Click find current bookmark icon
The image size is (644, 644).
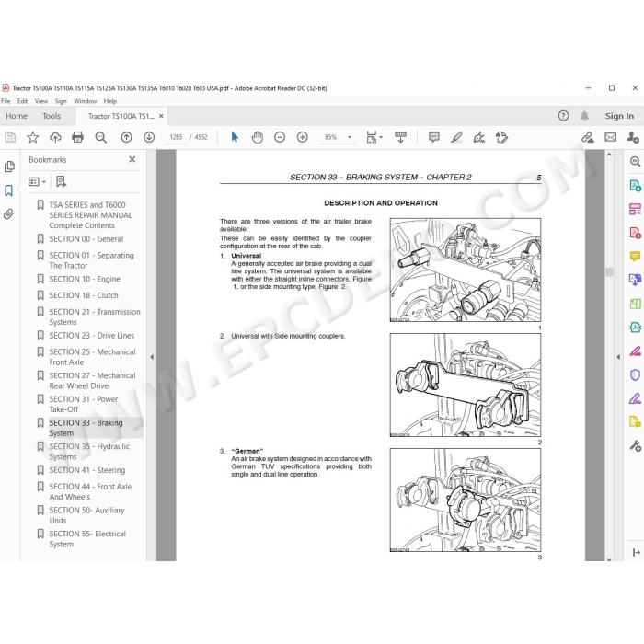[62, 181]
